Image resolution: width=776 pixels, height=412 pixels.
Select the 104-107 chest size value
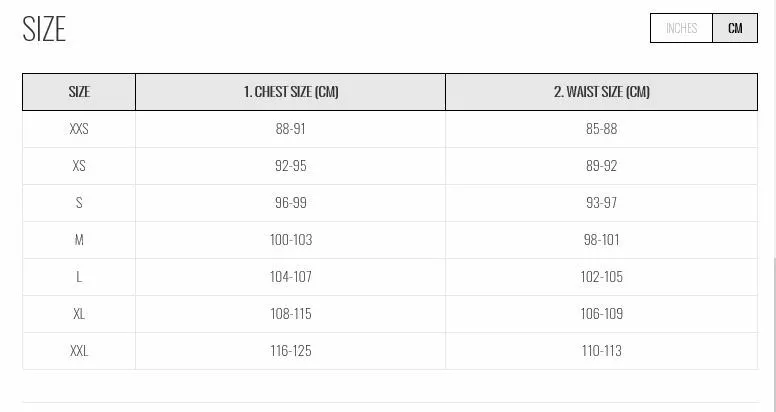(291, 277)
